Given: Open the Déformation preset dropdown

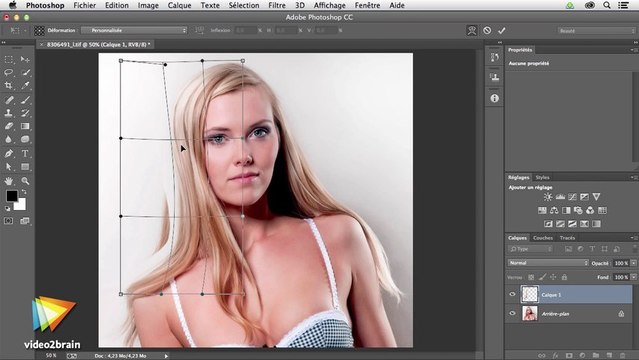Looking at the screenshot, I should [x=134, y=30].
